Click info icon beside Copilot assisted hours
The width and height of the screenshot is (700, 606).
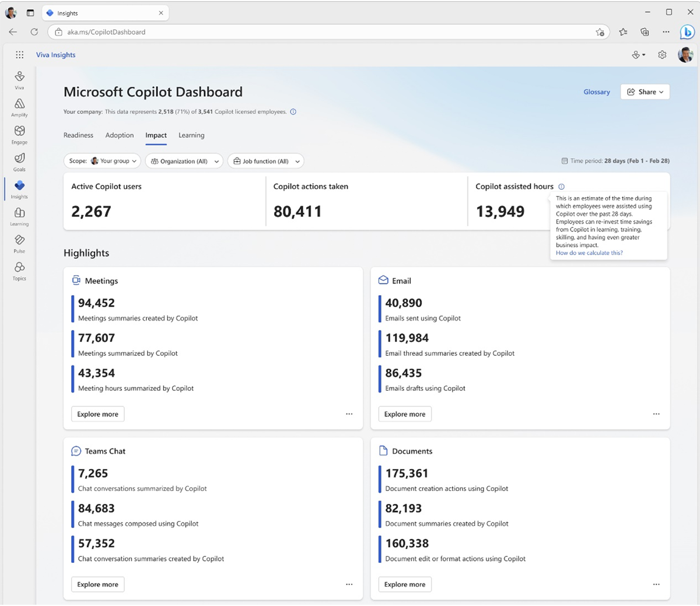point(561,187)
